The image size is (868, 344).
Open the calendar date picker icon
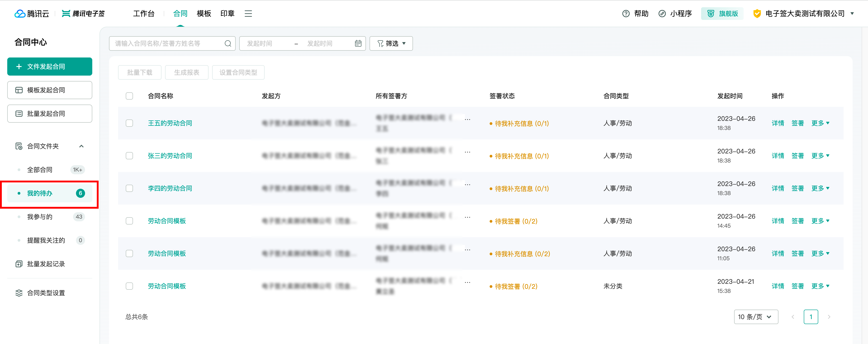coord(358,43)
